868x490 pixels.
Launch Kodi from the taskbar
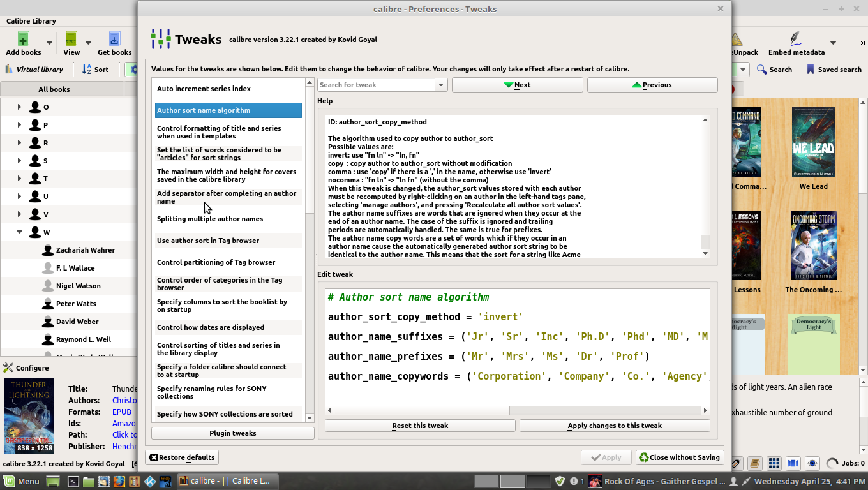coord(151,481)
